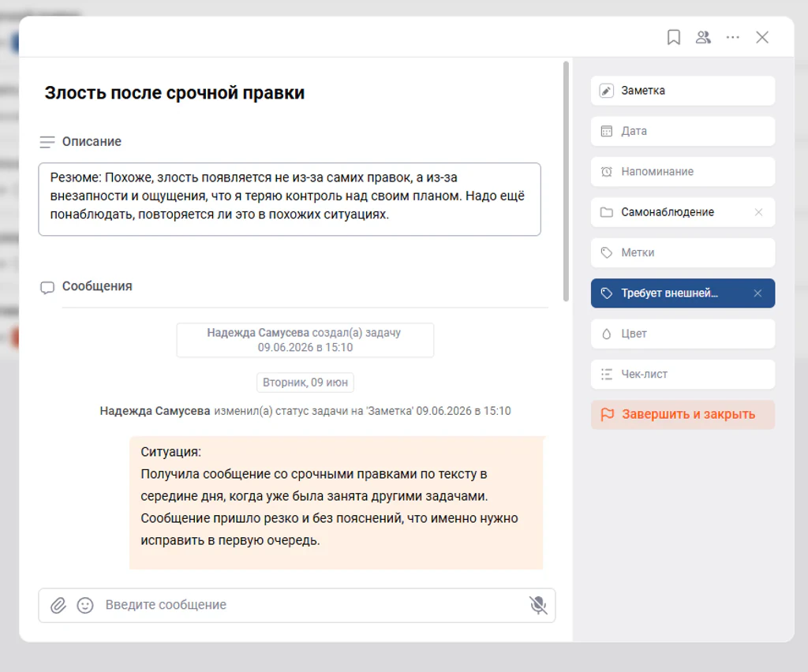
Task: Click the lines icon beside Описание
Action: (47, 142)
